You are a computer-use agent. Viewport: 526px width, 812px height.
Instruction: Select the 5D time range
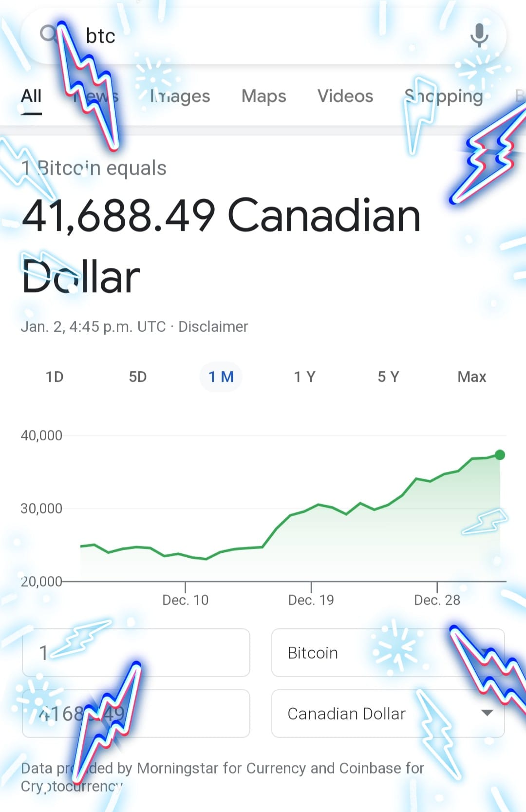point(138,377)
